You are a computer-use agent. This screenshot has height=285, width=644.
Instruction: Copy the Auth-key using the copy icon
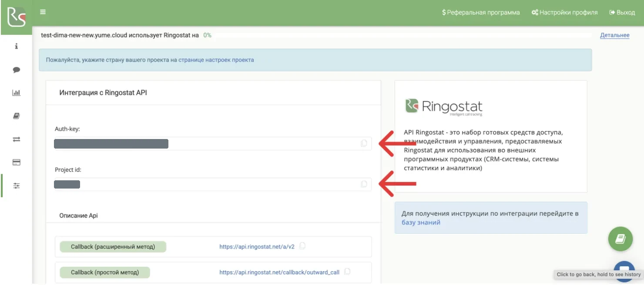pyautogui.click(x=364, y=143)
